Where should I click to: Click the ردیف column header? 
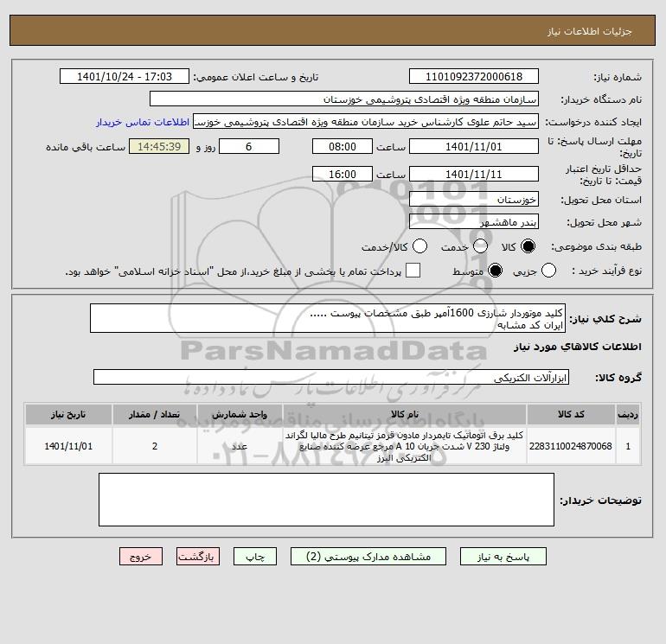[628, 414]
